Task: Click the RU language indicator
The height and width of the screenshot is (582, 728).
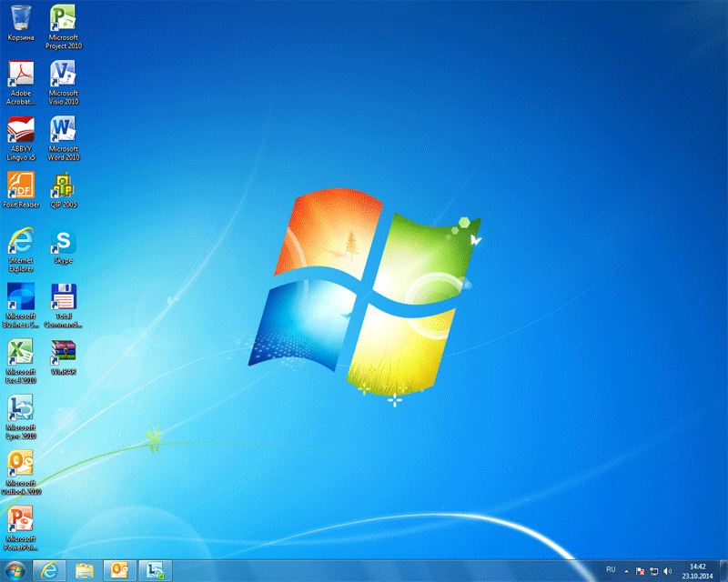Action: coord(611,569)
